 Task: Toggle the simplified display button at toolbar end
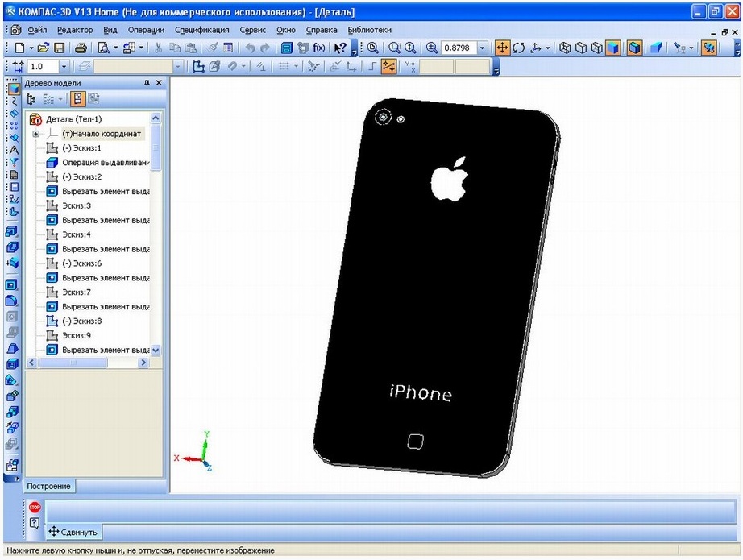click(x=709, y=48)
